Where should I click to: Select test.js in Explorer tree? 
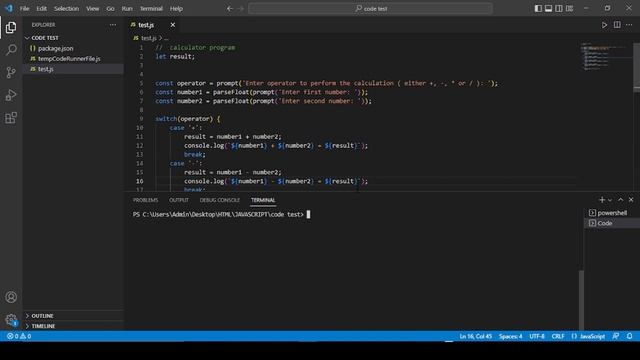(x=73, y=69)
